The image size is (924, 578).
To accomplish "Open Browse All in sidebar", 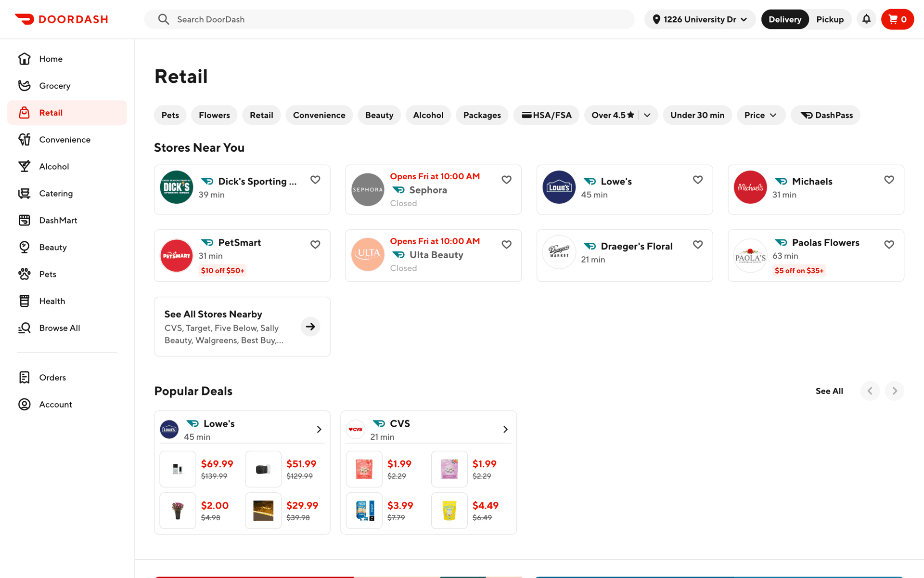I will tap(67, 328).
